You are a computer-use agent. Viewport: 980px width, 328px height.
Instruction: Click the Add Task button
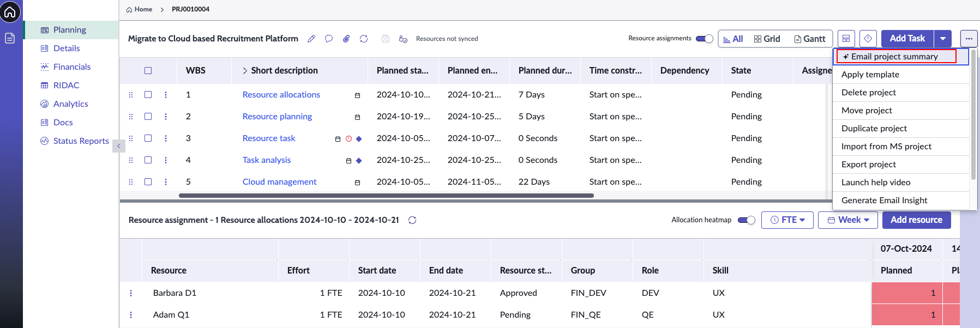(907, 39)
